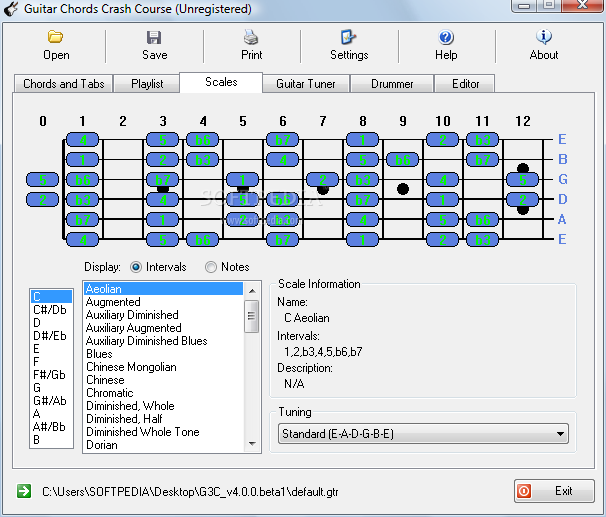The width and height of the screenshot is (606, 517).
Task: Open the Tuning dropdown
Action: [423, 434]
